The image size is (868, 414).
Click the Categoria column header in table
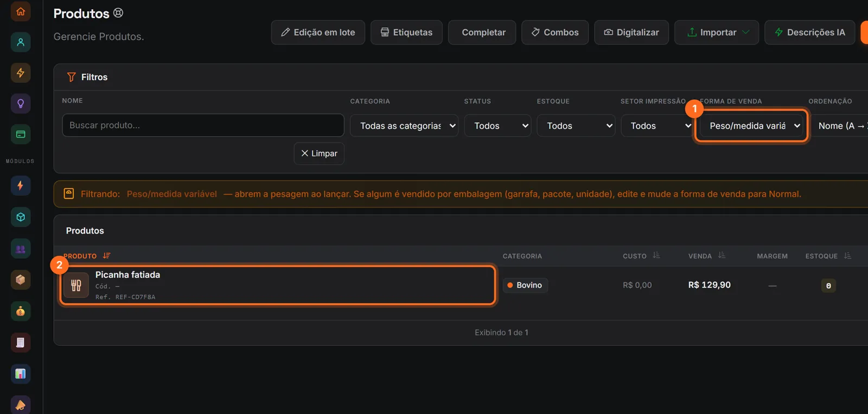pos(522,256)
